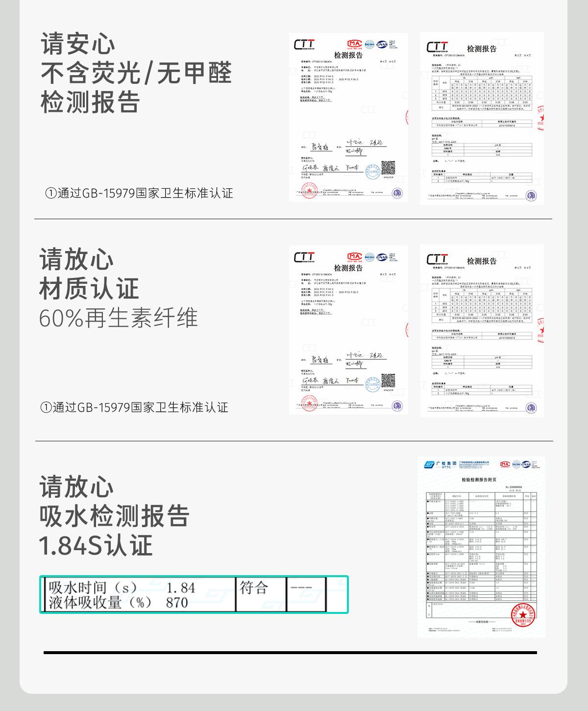The height and width of the screenshot is (711, 588).
Task: Click the QR code on the first 不含荧光 report
Action: [388, 168]
